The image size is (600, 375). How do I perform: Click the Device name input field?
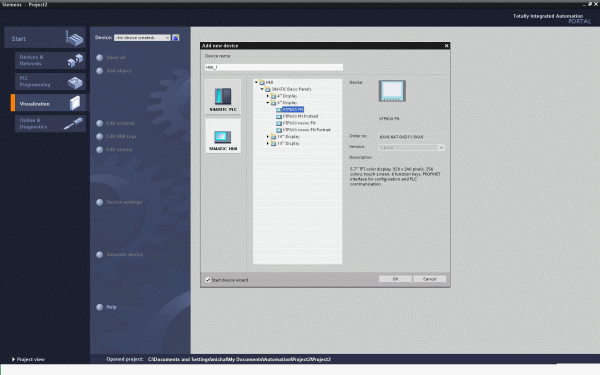pyautogui.click(x=274, y=67)
